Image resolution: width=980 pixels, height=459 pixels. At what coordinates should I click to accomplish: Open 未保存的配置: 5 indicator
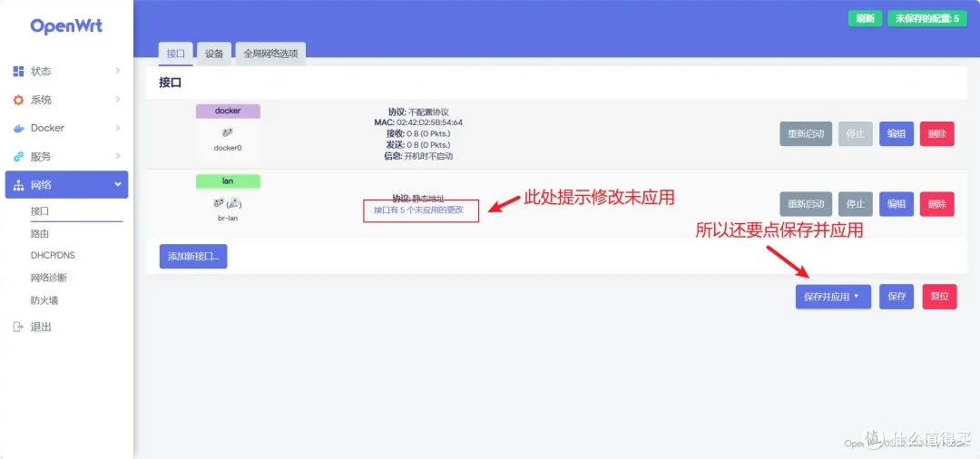click(927, 18)
